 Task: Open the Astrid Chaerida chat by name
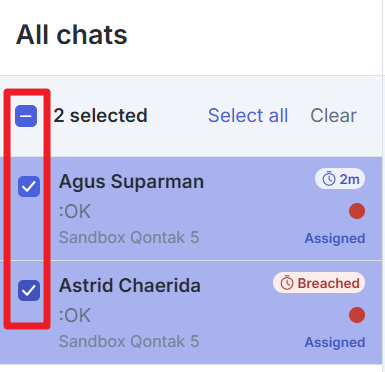point(130,286)
